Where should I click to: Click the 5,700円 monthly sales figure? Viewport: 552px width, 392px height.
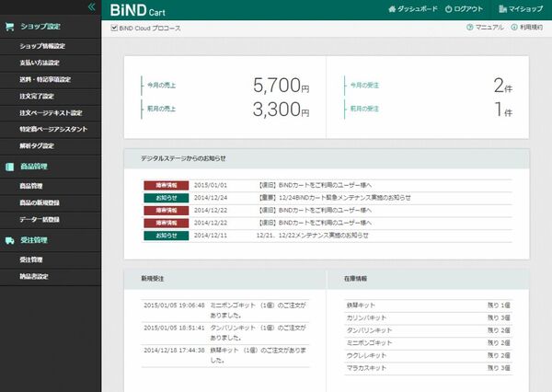point(281,86)
